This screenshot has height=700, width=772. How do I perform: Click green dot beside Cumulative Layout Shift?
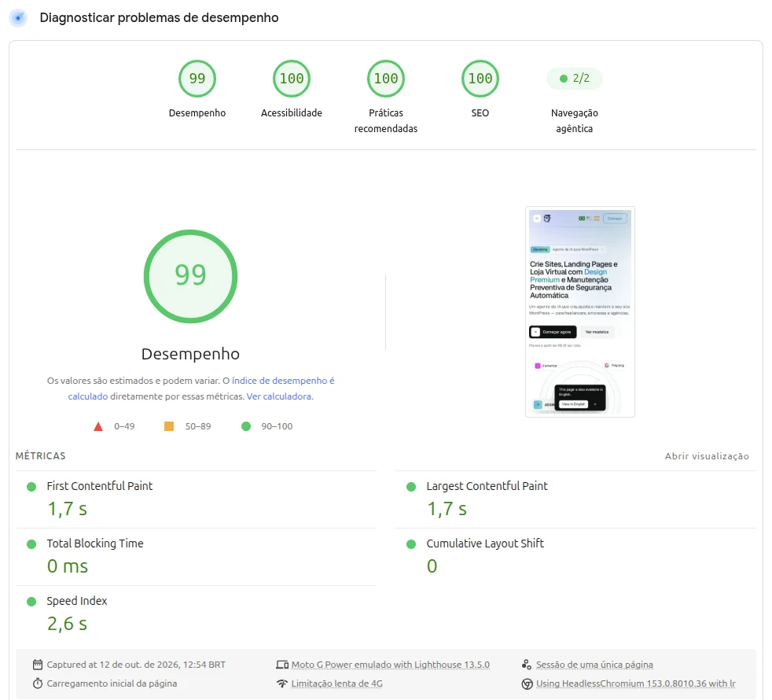point(411,543)
